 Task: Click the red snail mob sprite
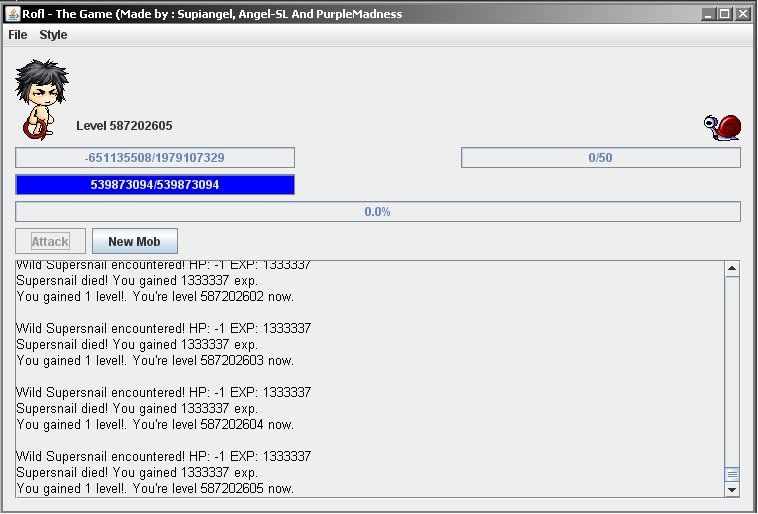pos(723,127)
